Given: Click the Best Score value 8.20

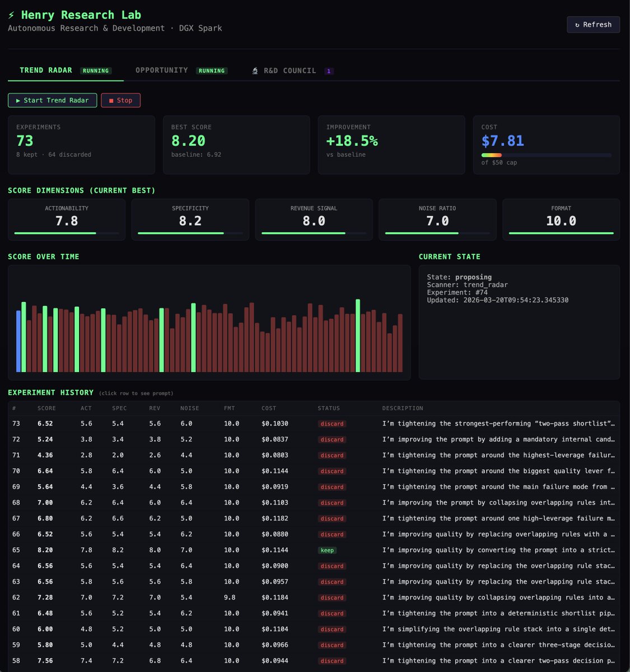Looking at the screenshot, I should coord(188,141).
